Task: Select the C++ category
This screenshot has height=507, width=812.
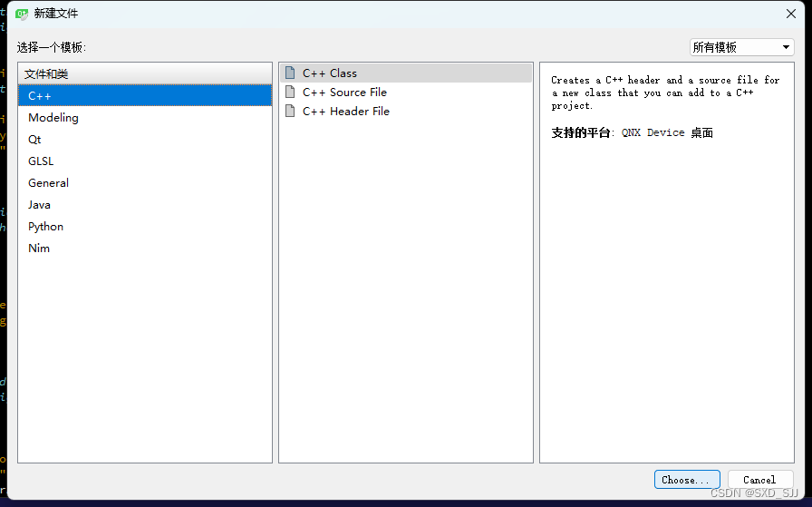Action: (145, 96)
